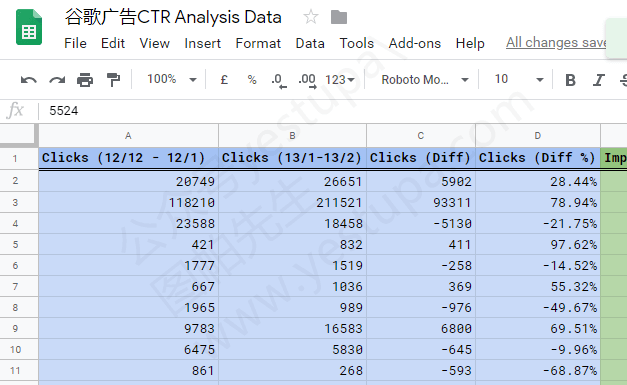Print the spreadsheet
Image resolution: width=627 pixels, height=385 pixels.
click(x=85, y=80)
